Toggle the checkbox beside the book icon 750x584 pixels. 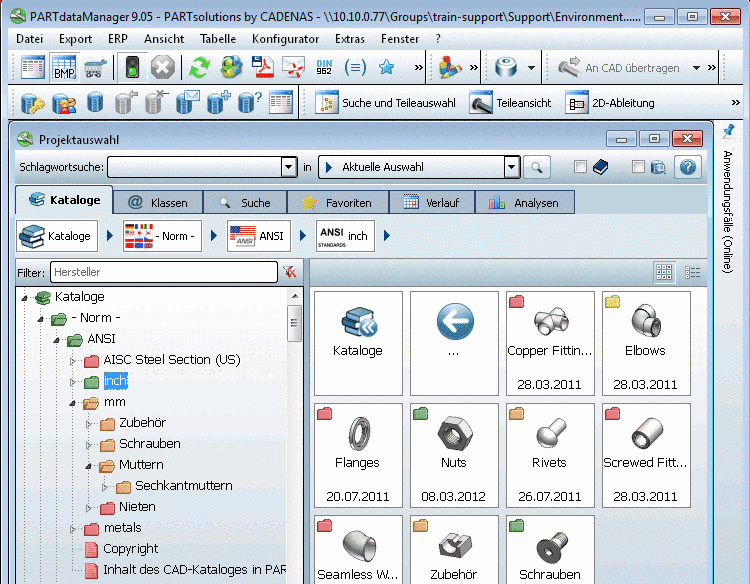(x=580, y=166)
